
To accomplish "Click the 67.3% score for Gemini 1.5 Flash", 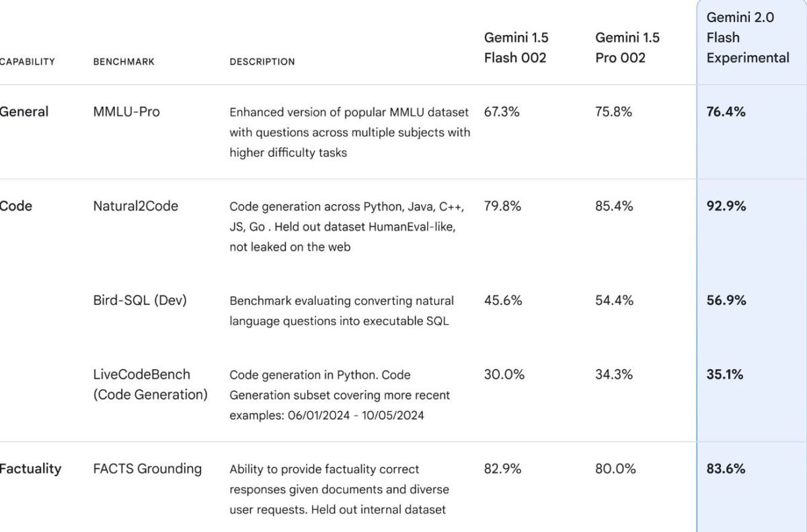I will pyautogui.click(x=502, y=112).
